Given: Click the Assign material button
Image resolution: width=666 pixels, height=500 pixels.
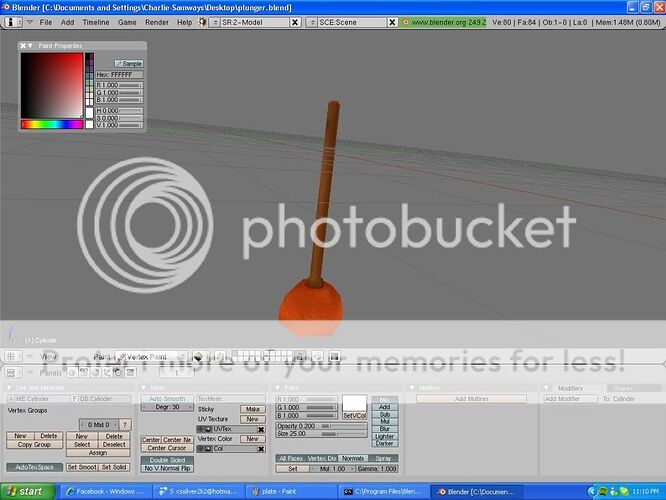Looking at the screenshot, I should (x=98, y=453).
